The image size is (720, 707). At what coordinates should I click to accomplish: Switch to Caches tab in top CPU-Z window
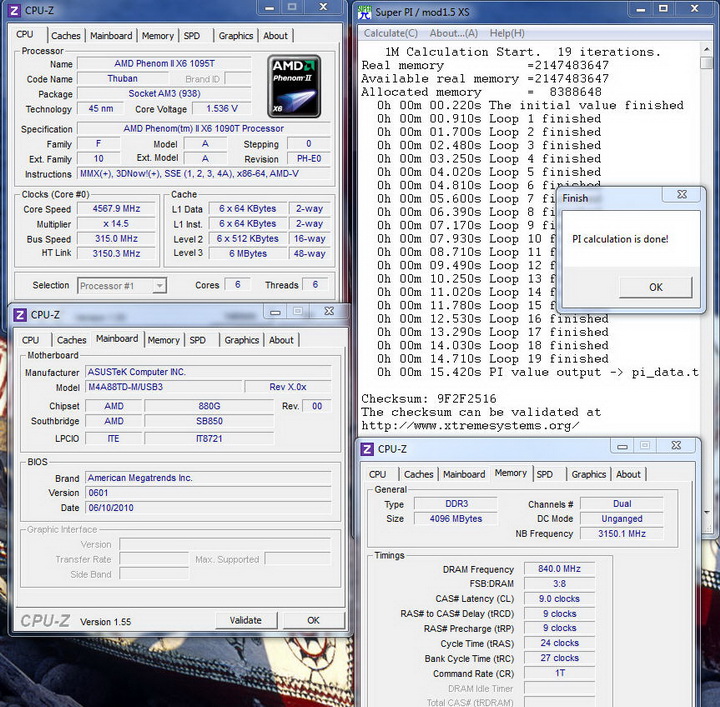(x=66, y=36)
